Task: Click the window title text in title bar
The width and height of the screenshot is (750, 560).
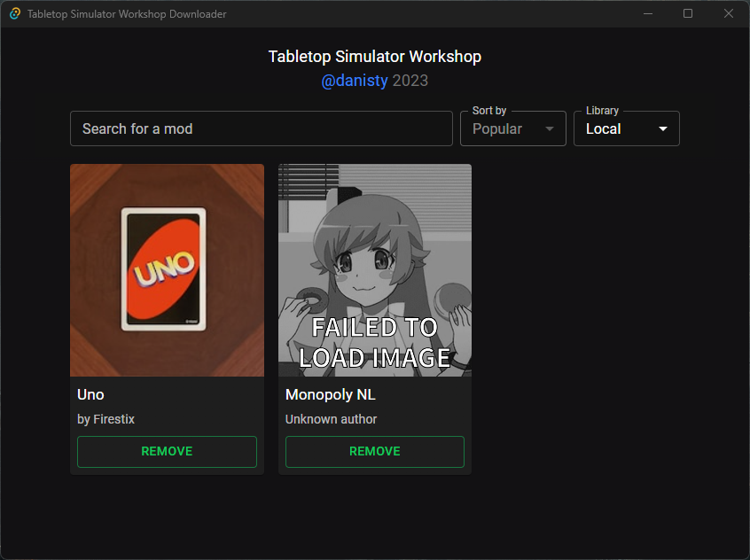Action: coord(127,14)
